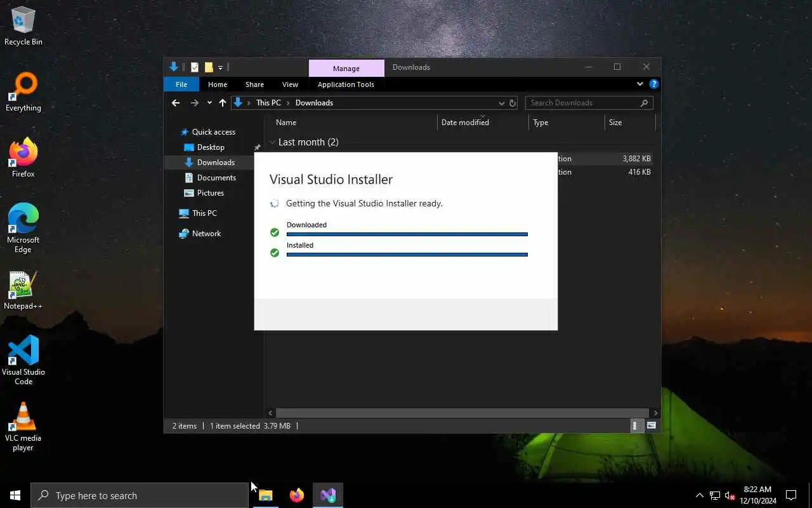Switch to File Explorer in the taskbar
This screenshot has height=508, width=812.
coord(266,495)
